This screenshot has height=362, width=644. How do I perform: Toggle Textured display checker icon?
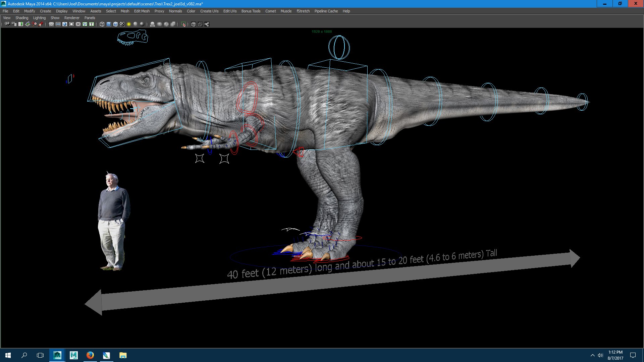coord(122,24)
